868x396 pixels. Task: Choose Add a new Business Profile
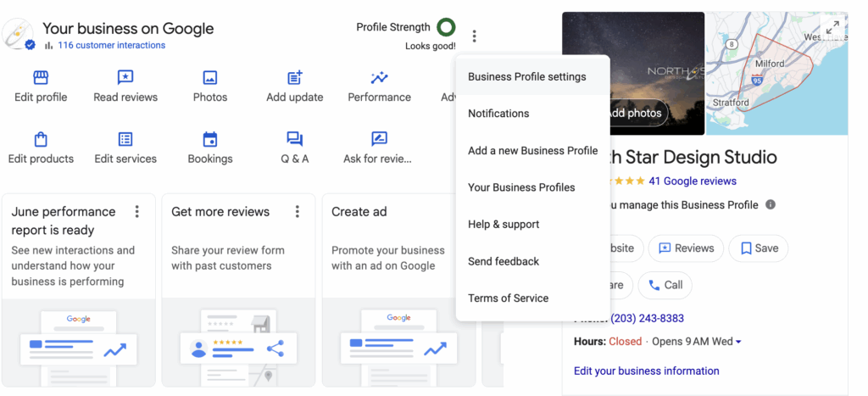pos(532,151)
